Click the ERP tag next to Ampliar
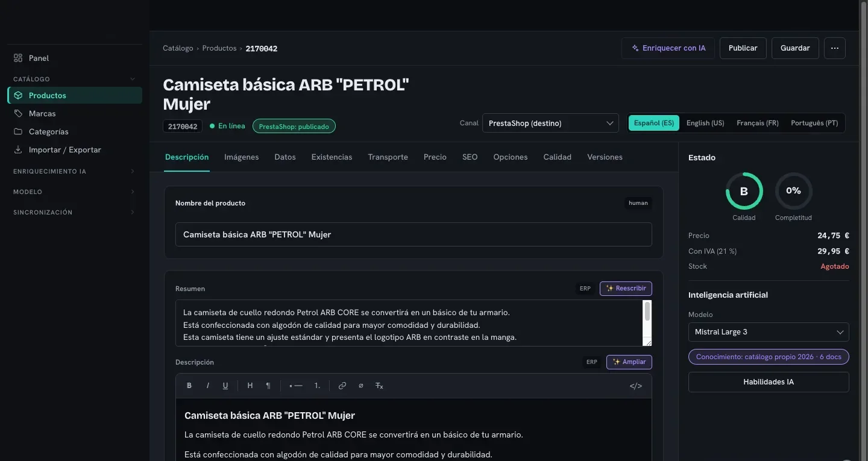 point(592,362)
